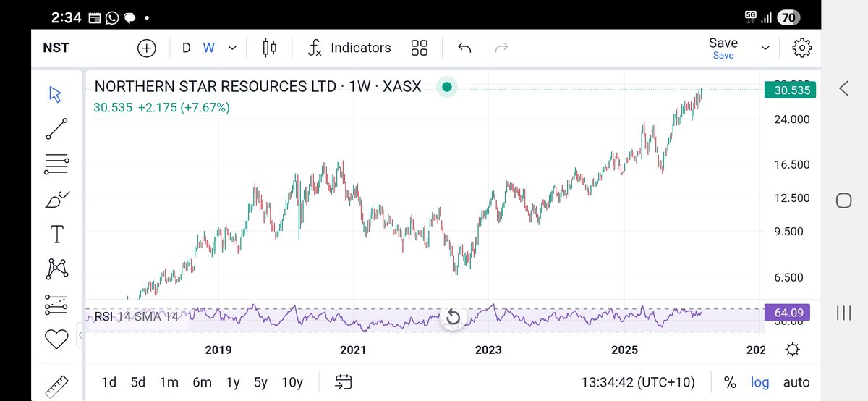868x401 pixels.
Task: Click the 24.000 price axis label
Action: click(x=792, y=119)
